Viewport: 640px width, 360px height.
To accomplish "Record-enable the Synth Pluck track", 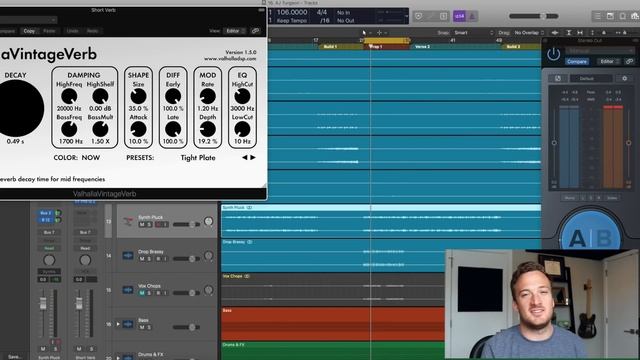I will pos(158,224).
